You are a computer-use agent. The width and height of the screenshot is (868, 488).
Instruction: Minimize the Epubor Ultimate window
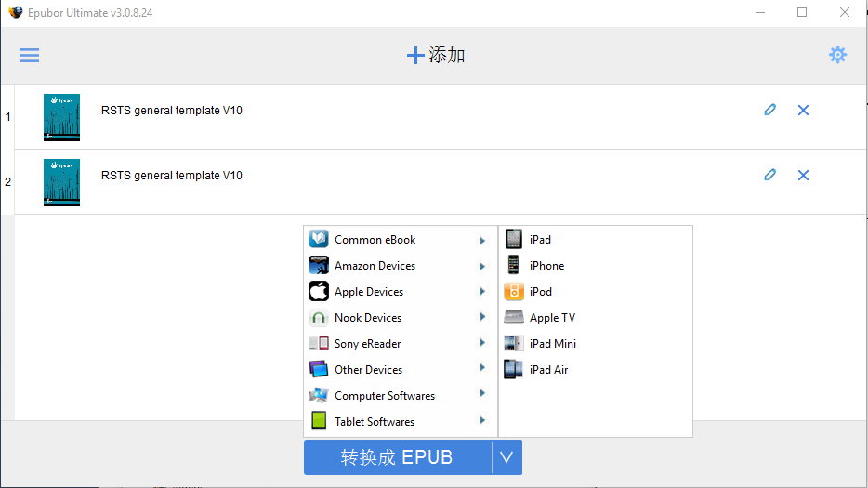click(760, 12)
